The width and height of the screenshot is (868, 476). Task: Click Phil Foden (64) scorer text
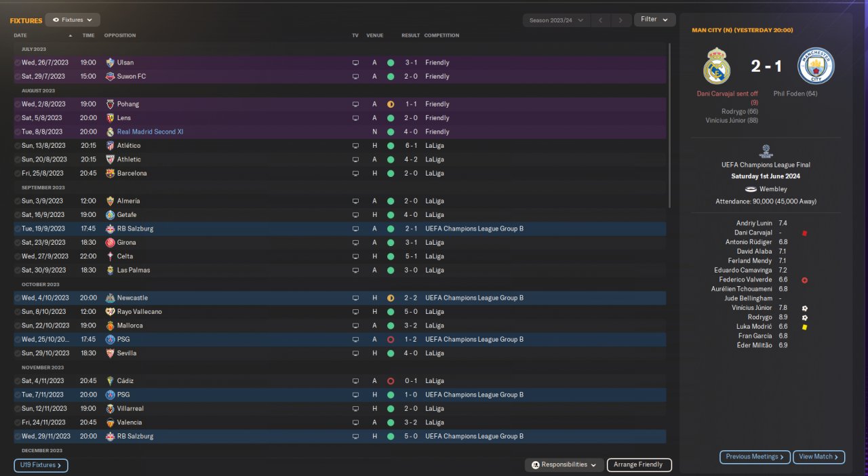click(x=795, y=94)
